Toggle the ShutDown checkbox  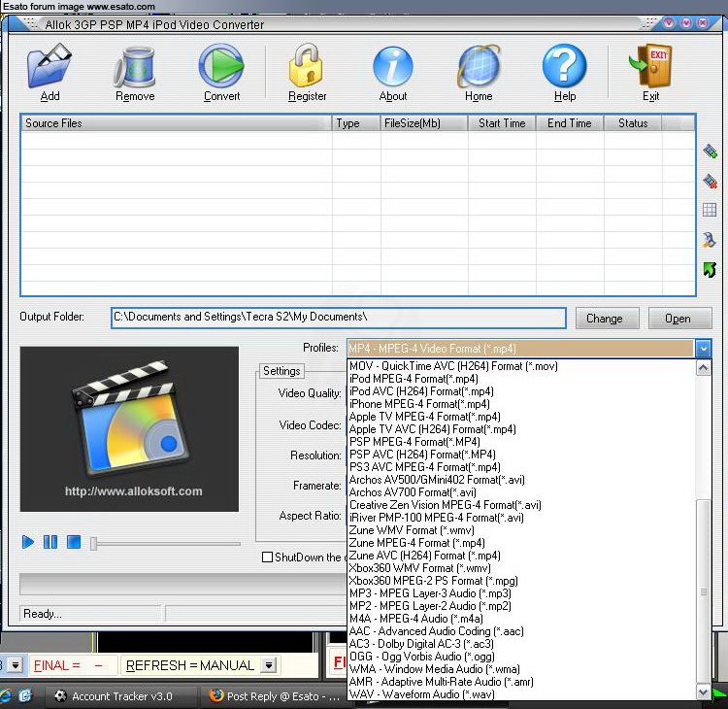coord(268,557)
